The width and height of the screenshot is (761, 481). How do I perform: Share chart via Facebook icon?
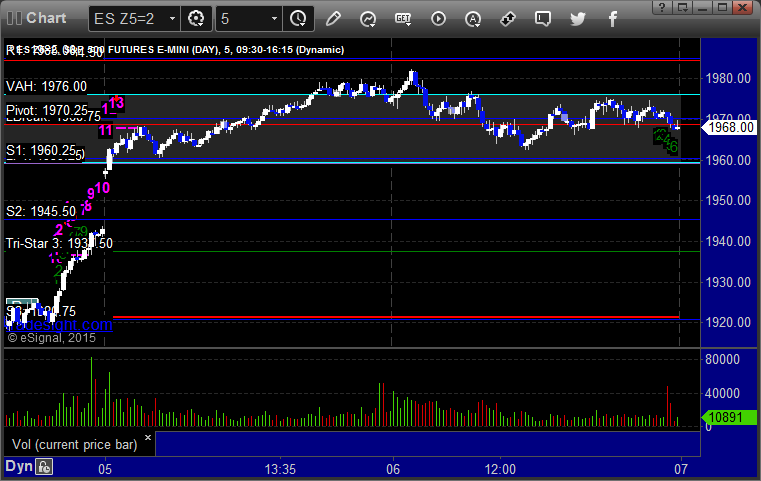point(612,18)
